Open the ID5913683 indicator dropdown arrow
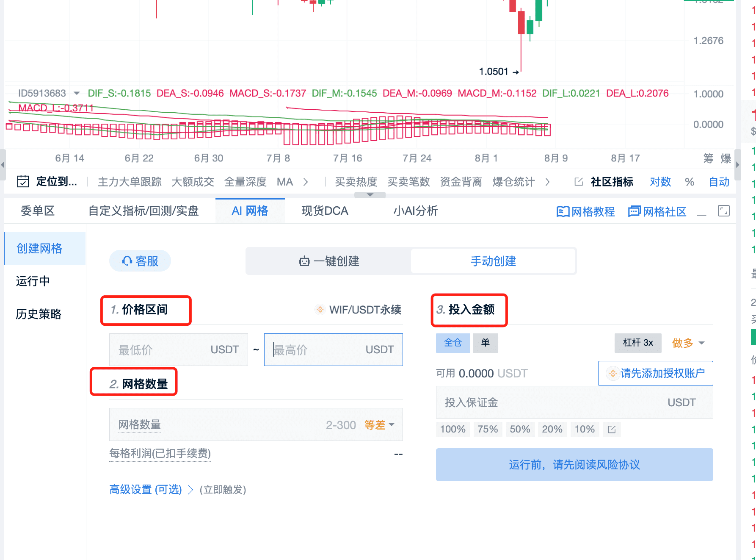 pos(77,93)
